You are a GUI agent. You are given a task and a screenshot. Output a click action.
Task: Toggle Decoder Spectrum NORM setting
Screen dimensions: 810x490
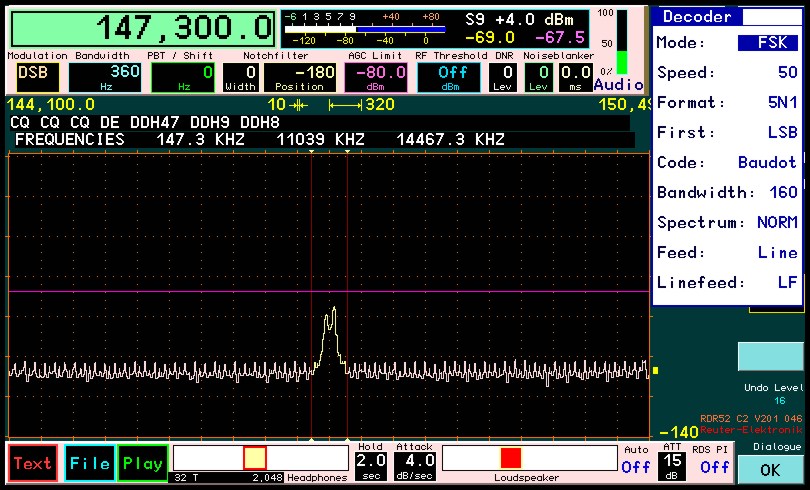click(x=777, y=222)
